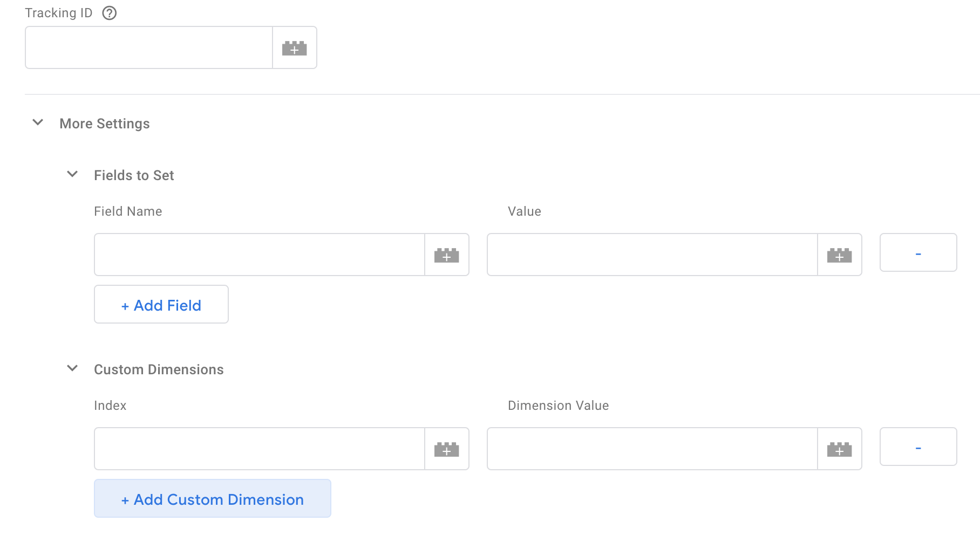980x549 pixels.
Task: Click the Add Custom Dimension button
Action: point(213,499)
